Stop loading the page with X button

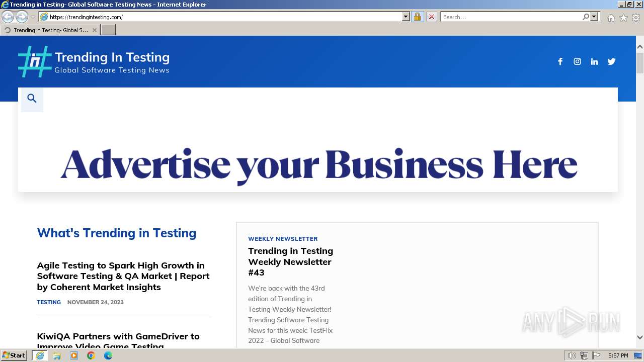431,17
